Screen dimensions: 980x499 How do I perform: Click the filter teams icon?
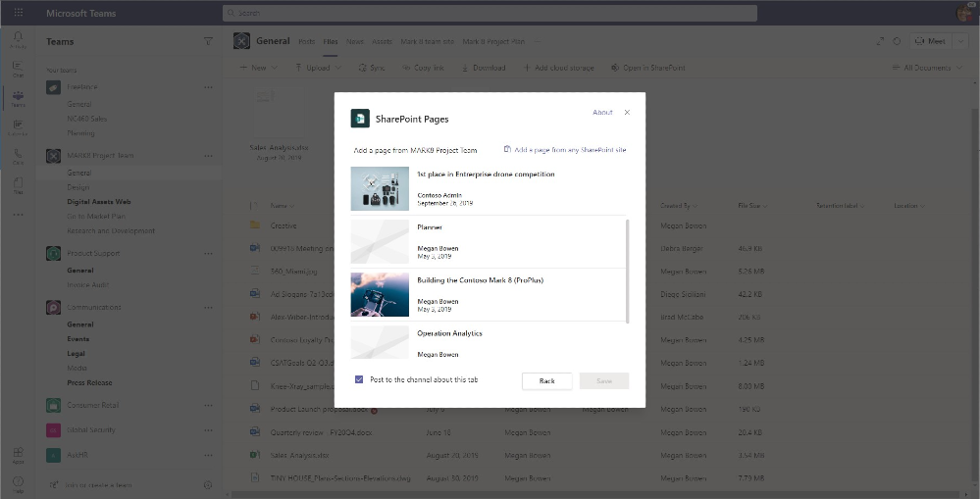(208, 41)
